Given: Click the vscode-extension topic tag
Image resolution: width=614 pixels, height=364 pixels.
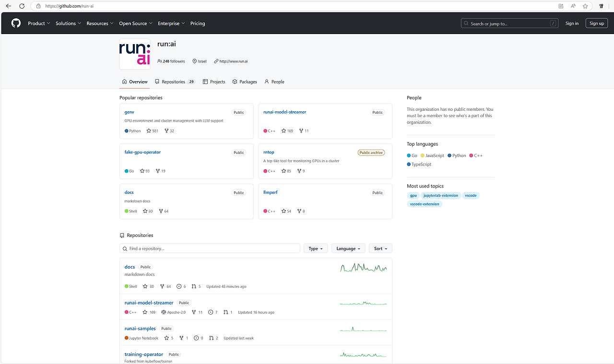Looking at the screenshot, I should pos(425,204).
